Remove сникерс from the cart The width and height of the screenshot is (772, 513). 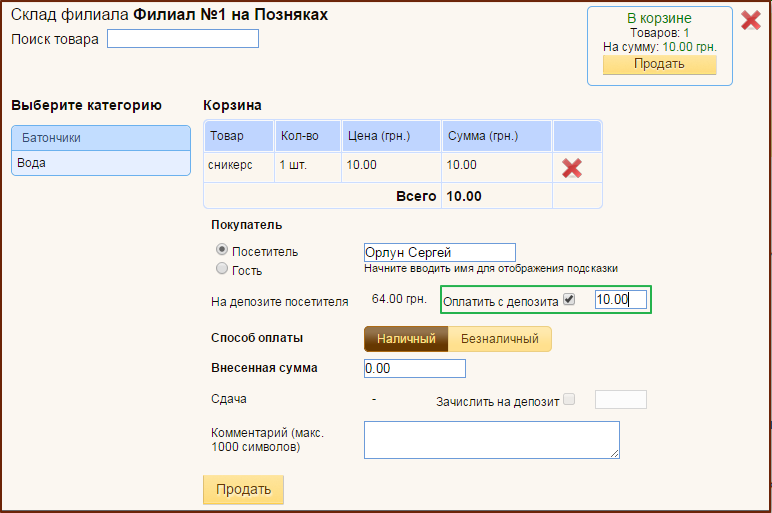coord(572,168)
